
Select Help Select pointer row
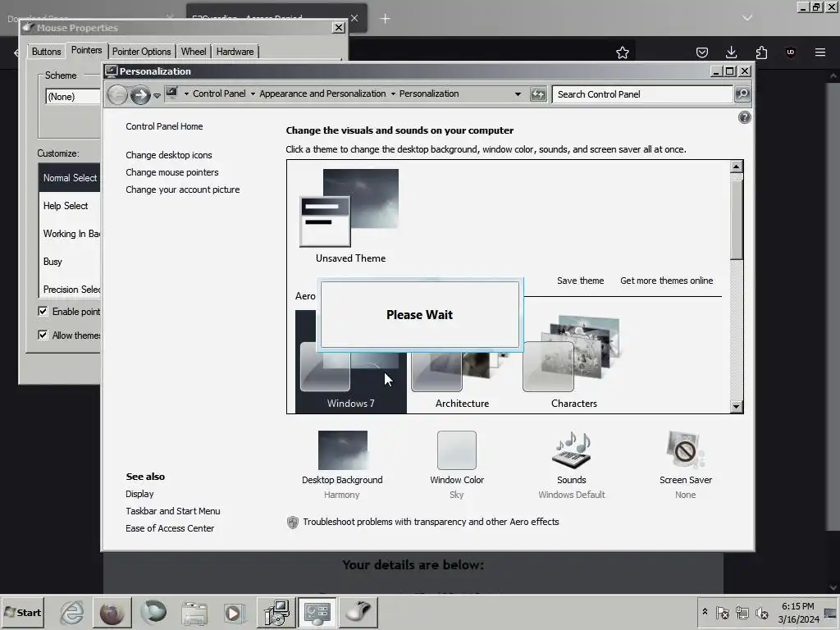pyautogui.click(x=70, y=206)
